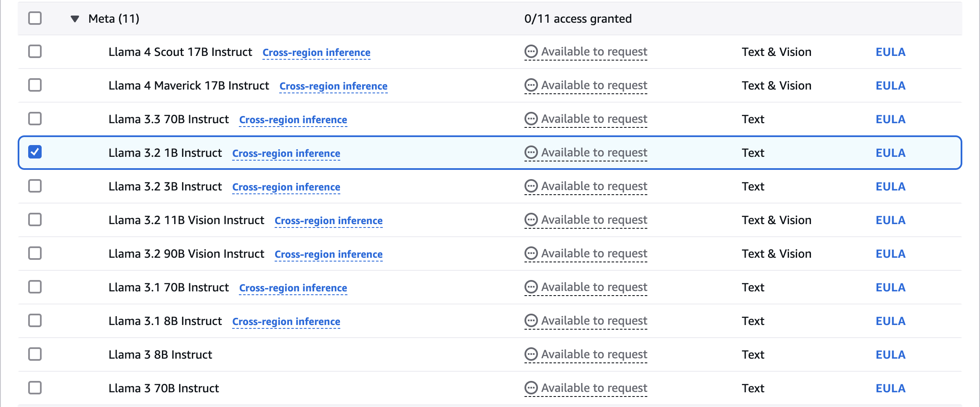Check Llama 3.2 11B Vision Instruct
Viewport: 980px width, 407px height.
coord(35,219)
